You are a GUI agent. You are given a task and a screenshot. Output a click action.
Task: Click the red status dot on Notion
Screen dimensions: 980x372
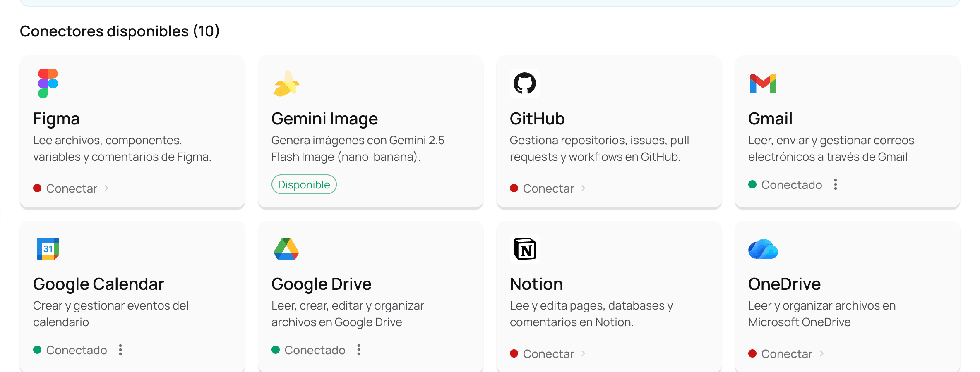click(x=514, y=353)
